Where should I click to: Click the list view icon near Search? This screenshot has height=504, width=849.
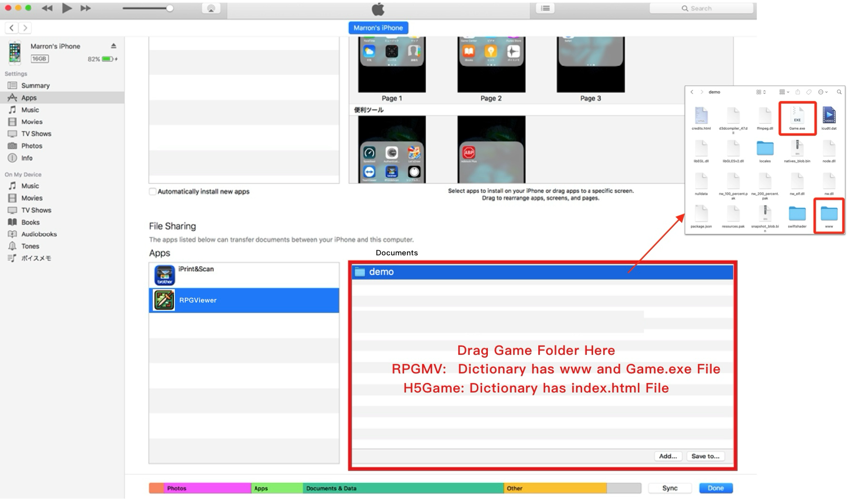(546, 8)
